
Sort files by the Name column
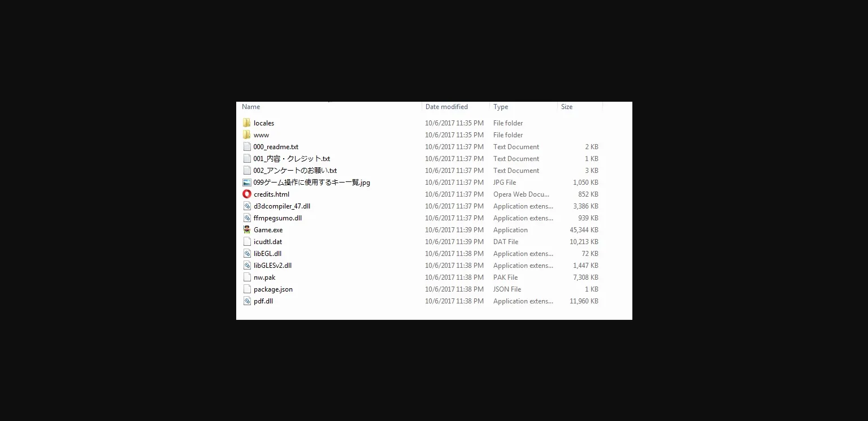[251, 107]
